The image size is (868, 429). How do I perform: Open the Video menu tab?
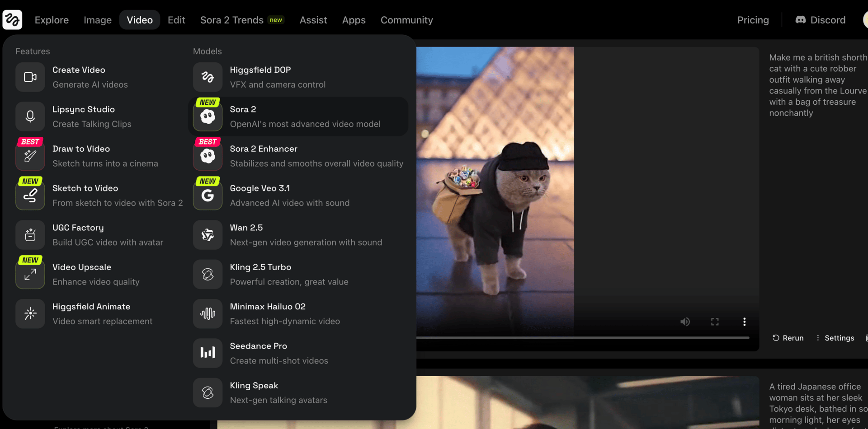click(140, 20)
